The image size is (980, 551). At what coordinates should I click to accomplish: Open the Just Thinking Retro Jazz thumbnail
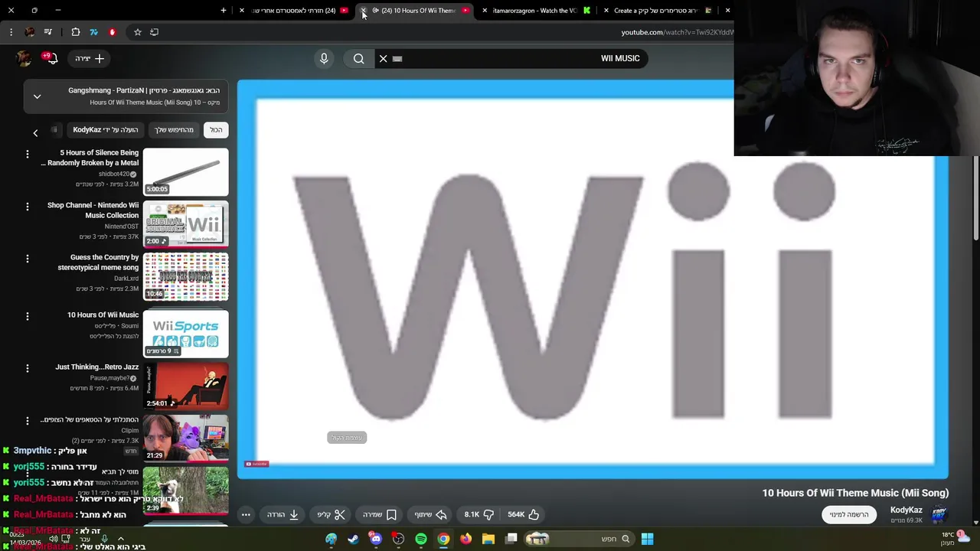(186, 386)
